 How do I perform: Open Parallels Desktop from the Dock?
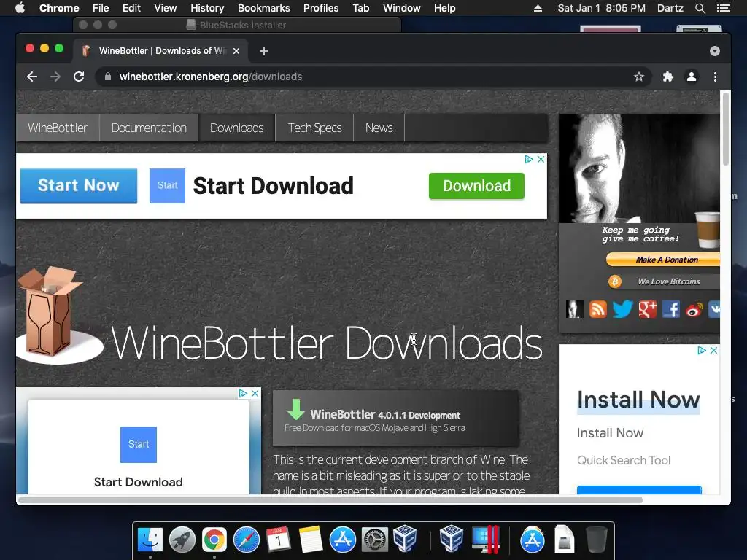click(485, 540)
